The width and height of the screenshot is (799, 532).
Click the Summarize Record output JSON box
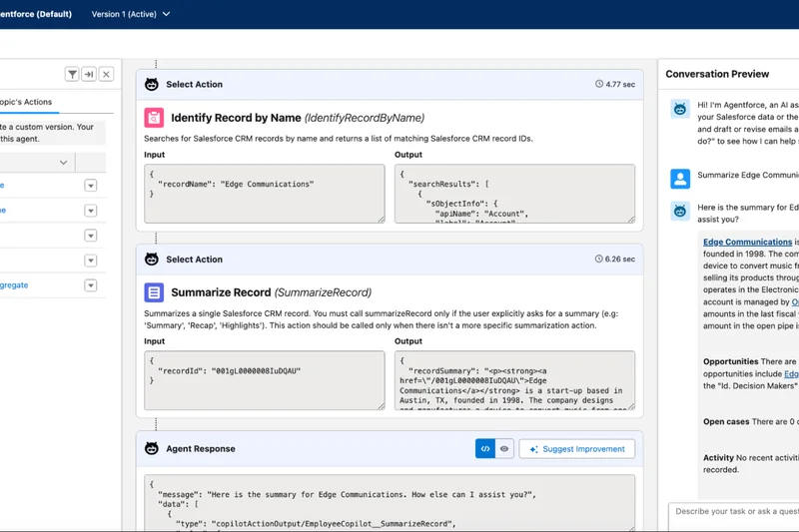click(x=514, y=380)
